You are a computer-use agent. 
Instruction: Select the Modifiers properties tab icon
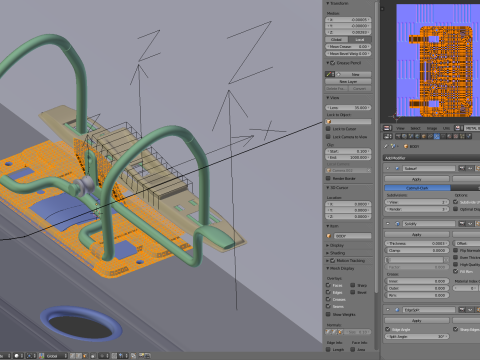[437, 136]
